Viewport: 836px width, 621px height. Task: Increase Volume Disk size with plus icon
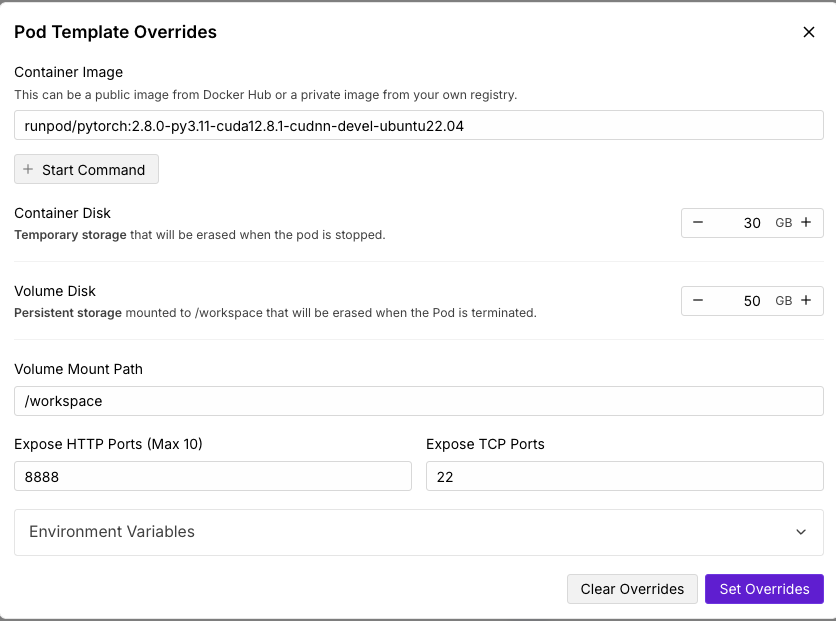coord(806,301)
